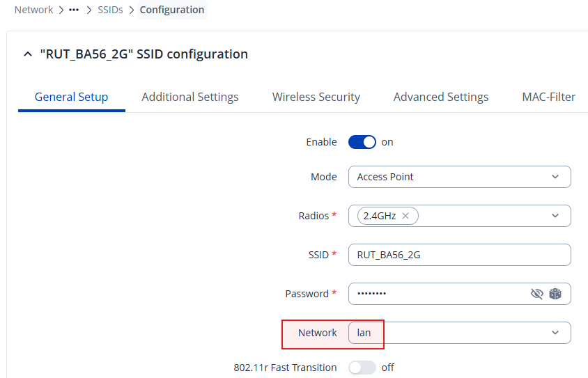Turn on 802.11r Fast Transition
The width and height of the screenshot is (588, 378).
(x=362, y=368)
